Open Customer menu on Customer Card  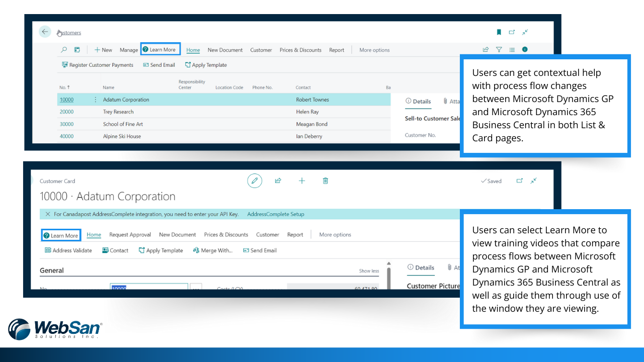click(x=268, y=234)
